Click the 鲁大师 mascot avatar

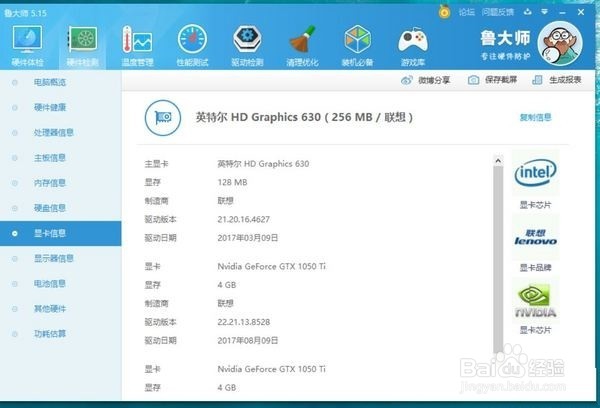coord(560,43)
